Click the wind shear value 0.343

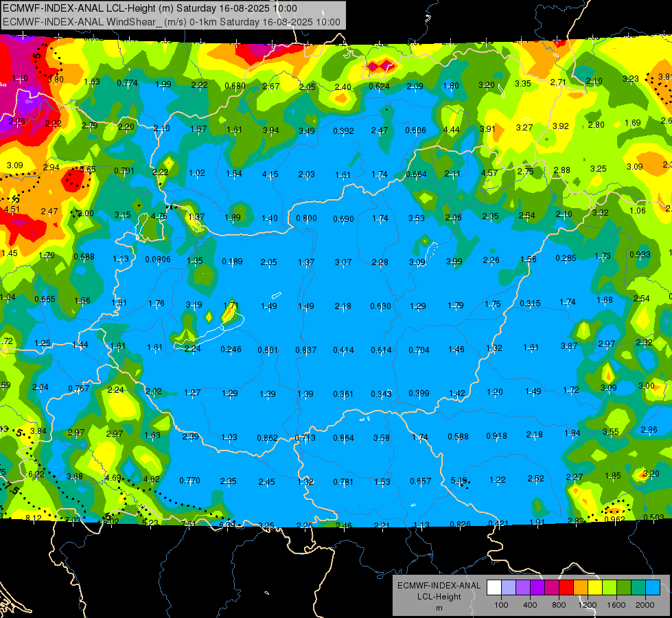382,393
